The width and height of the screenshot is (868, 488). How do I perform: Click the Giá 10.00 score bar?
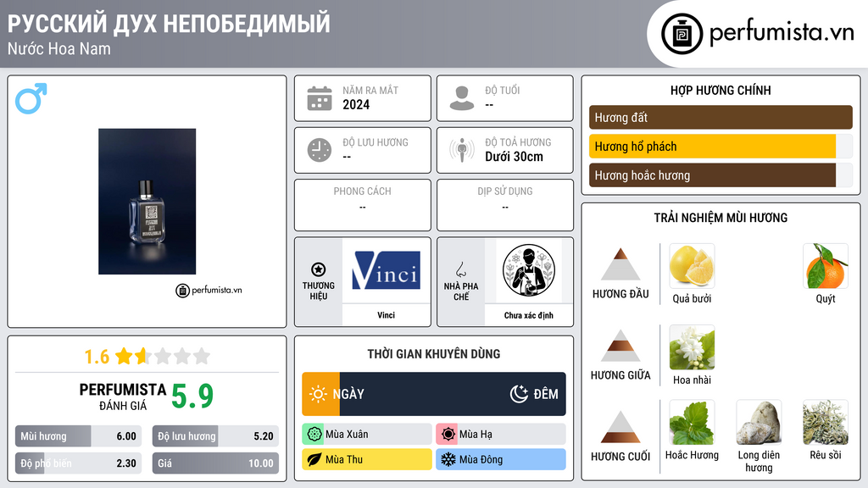click(215, 463)
